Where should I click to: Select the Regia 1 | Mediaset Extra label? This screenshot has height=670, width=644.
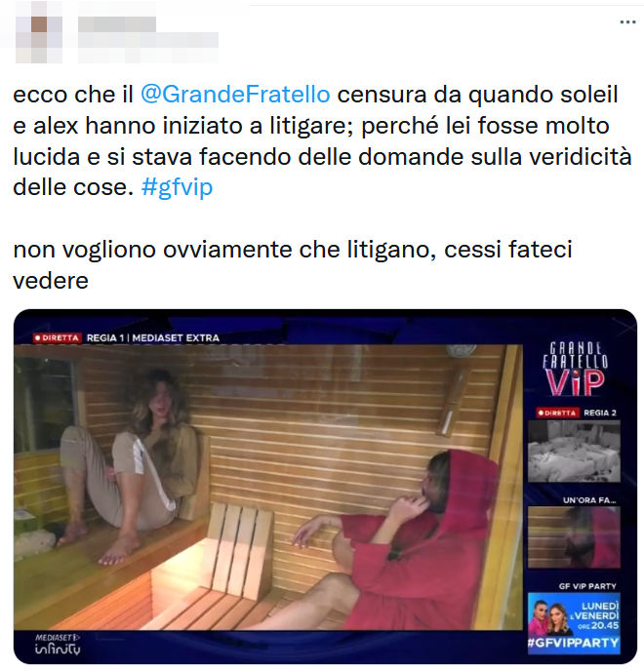click(x=152, y=338)
